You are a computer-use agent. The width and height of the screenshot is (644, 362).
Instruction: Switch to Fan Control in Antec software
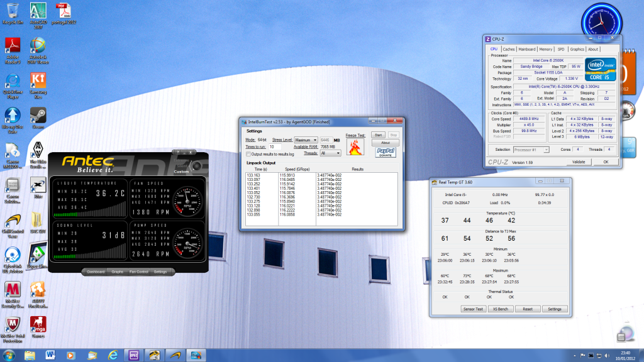[x=139, y=271]
